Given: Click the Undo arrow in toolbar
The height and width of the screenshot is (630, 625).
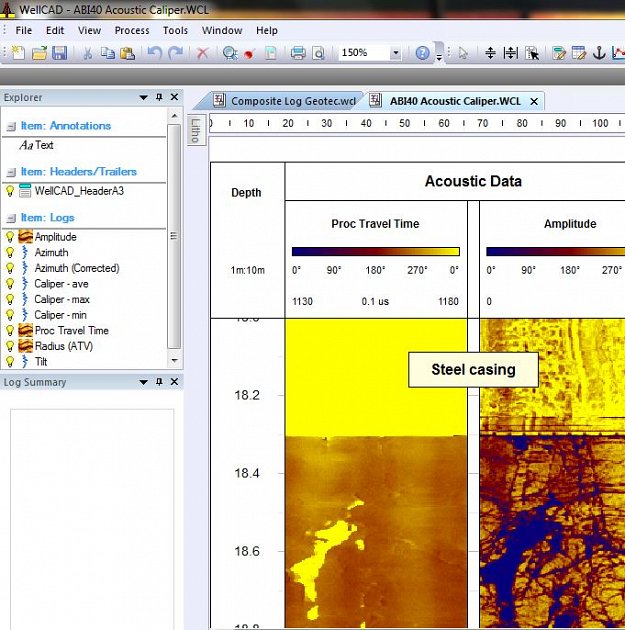Looking at the screenshot, I should 155,53.
